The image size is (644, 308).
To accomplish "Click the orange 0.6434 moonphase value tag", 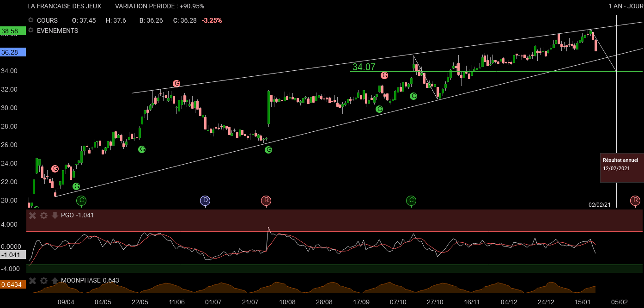I will (13, 284).
